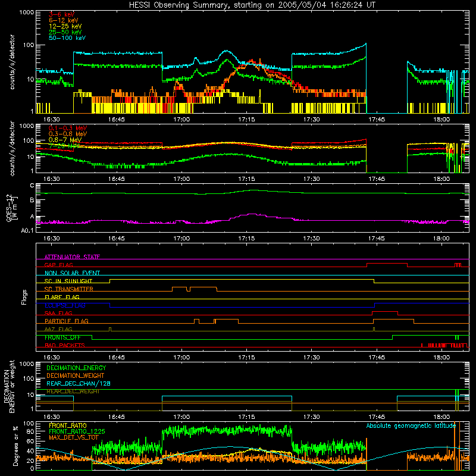The height and width of the screenshot is (476, 476).
Task: Click the FRONTS_OFF flag label
Action: click(62, 337)
